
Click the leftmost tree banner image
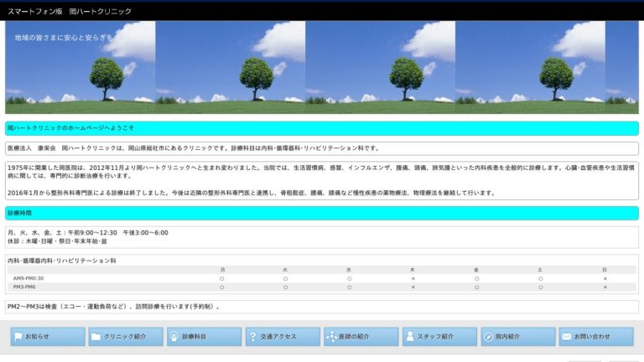80,67
